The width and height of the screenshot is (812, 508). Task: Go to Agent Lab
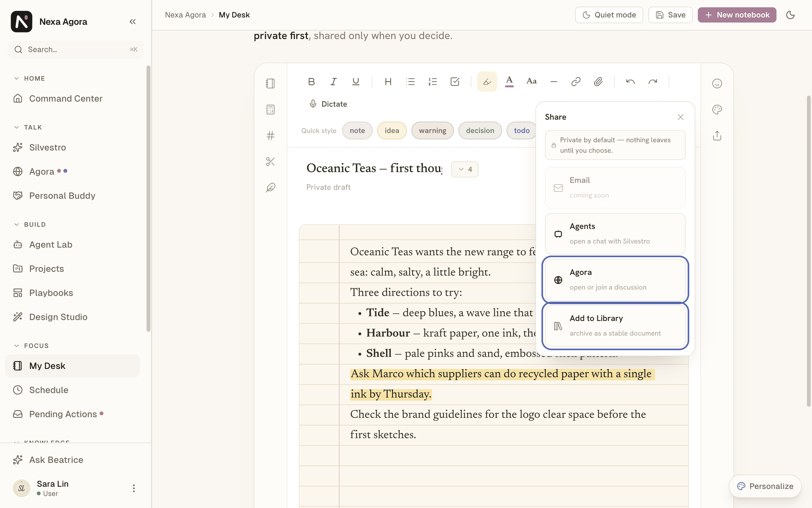[x=72, y=244]
